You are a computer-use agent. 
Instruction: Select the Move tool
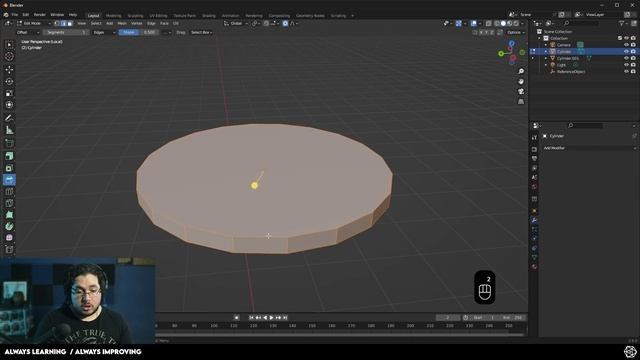pyautogui.click(x=9, y=69)
